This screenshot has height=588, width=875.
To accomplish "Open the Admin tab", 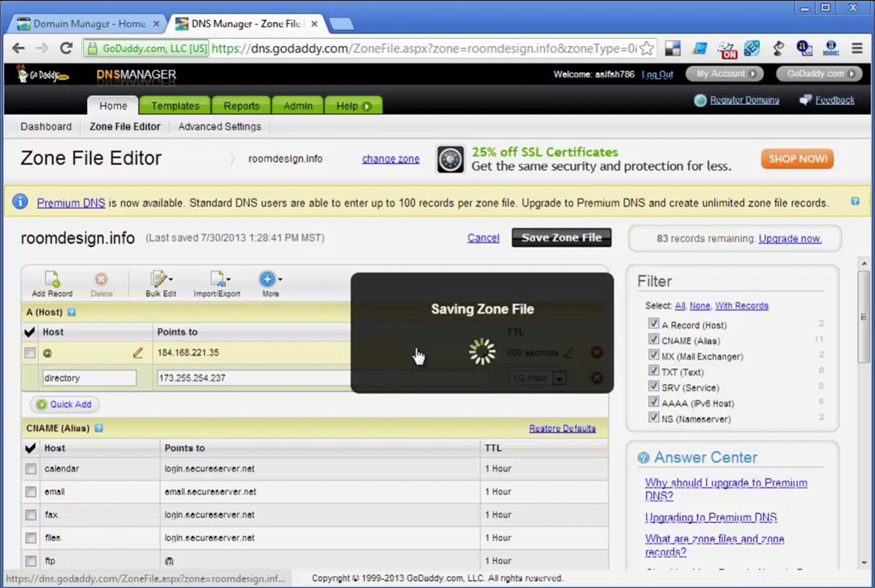I will [298, 106].
